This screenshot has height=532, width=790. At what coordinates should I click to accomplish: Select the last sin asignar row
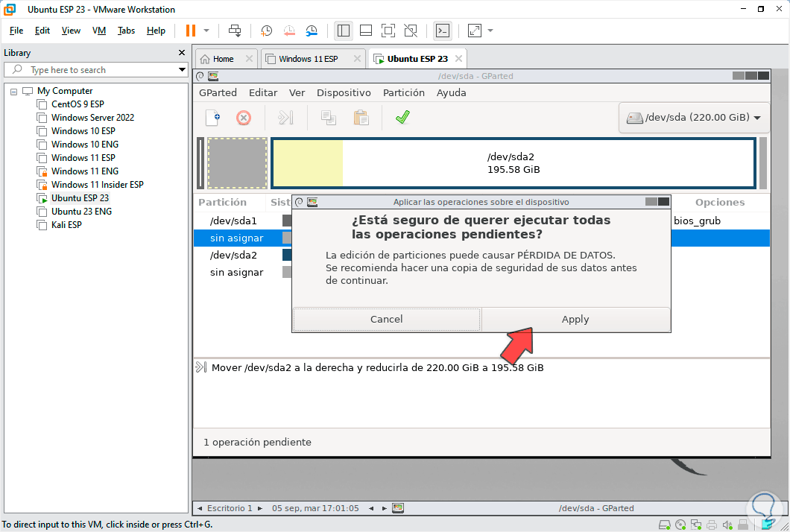pos(236,272)
